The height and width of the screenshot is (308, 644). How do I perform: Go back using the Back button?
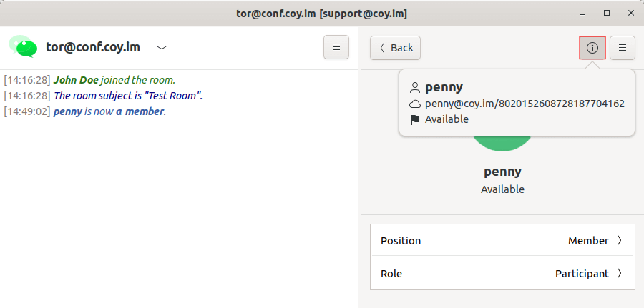pos(395,48)
